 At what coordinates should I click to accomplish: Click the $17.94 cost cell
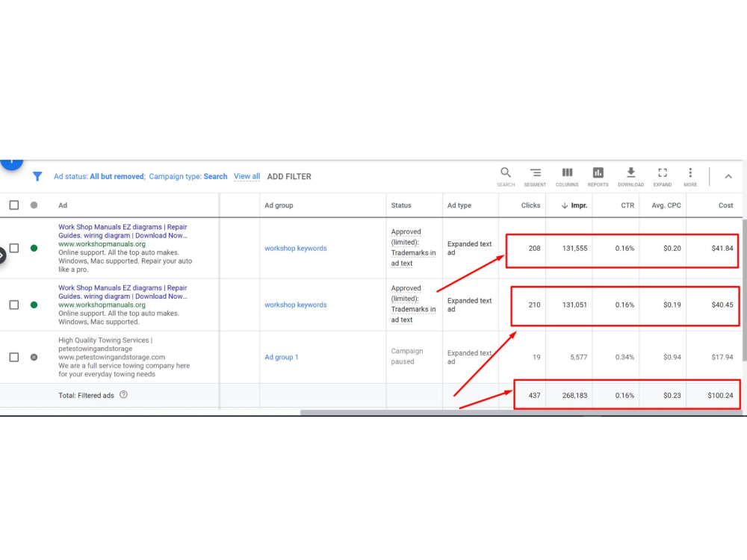pyautogui.click(x=722, y=357)
